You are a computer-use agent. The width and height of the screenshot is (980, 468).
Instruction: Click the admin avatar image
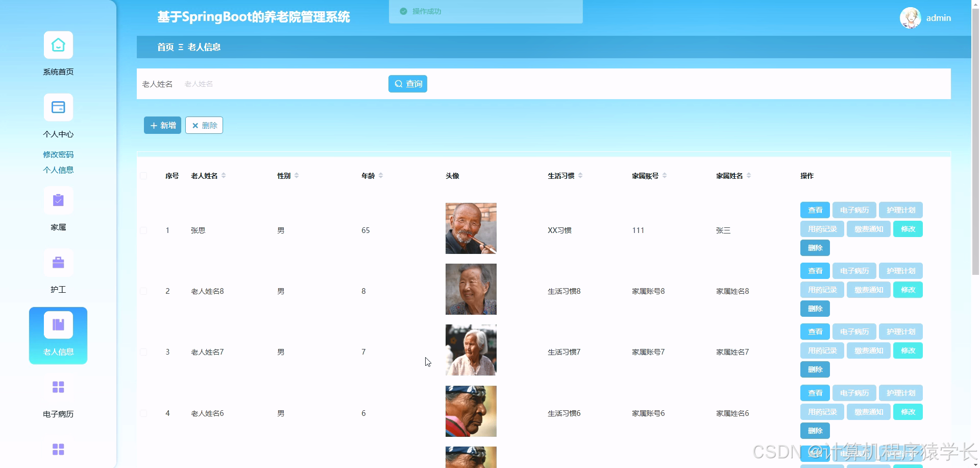coord(910,17)
